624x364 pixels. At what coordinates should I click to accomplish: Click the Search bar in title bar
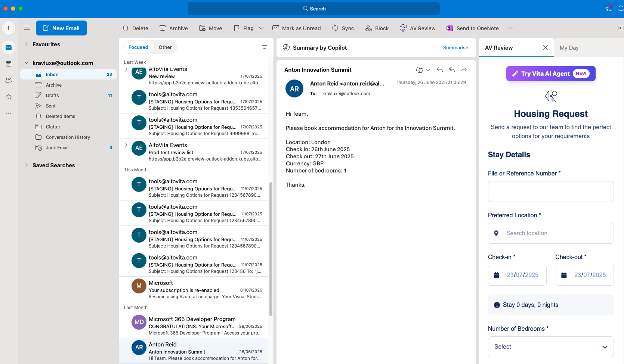click(x=314, y=9)
